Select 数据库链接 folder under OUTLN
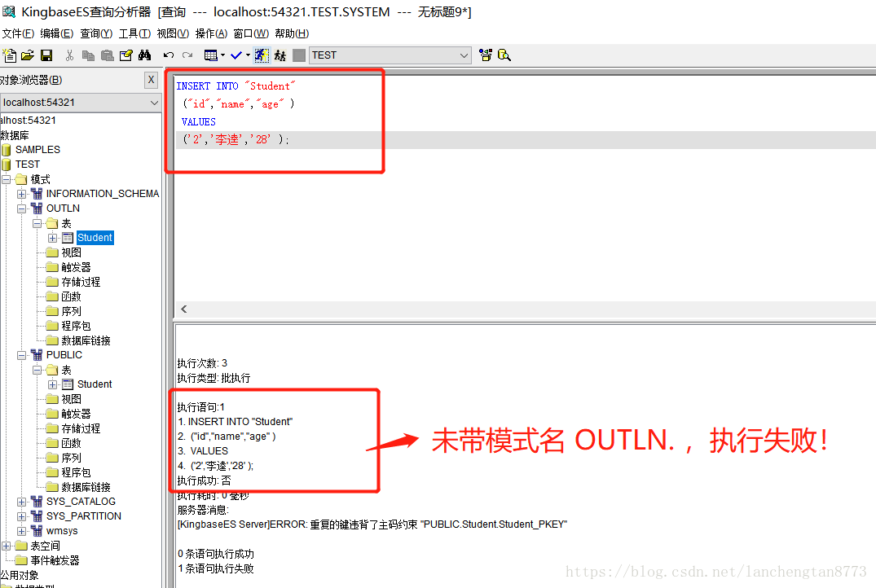876x588 pixels. [x=86, y=340]
